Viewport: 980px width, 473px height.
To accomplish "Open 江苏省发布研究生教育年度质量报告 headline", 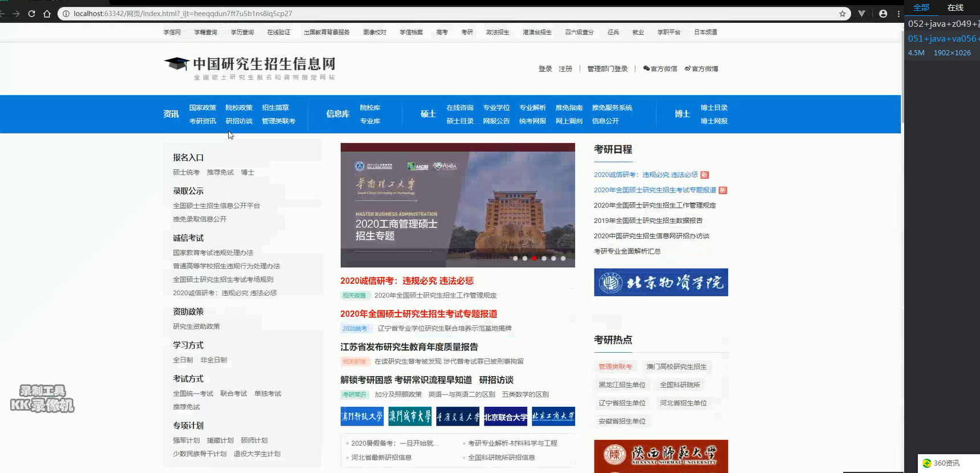I will pos(409,347).
